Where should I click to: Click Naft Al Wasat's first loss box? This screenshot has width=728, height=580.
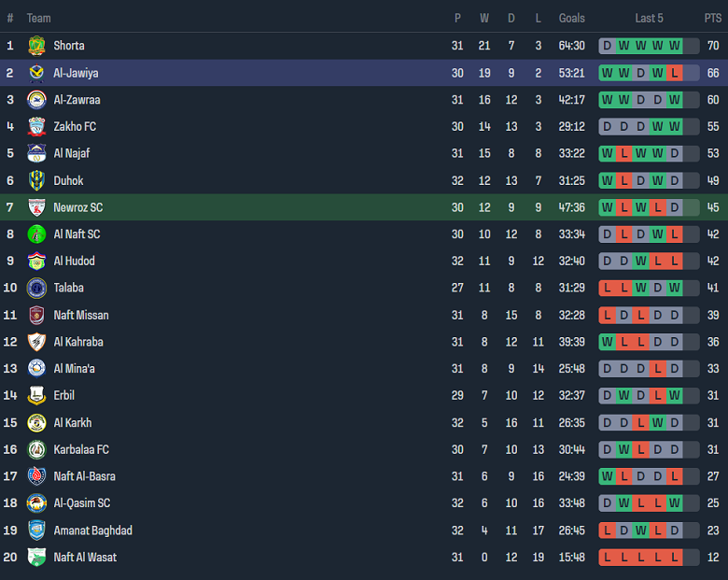pos(607,558)
